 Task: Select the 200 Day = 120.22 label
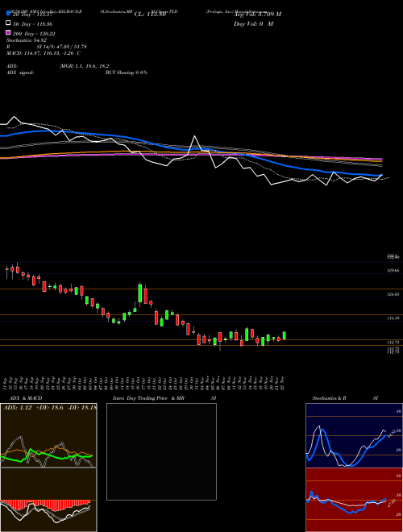click(34, 34)
